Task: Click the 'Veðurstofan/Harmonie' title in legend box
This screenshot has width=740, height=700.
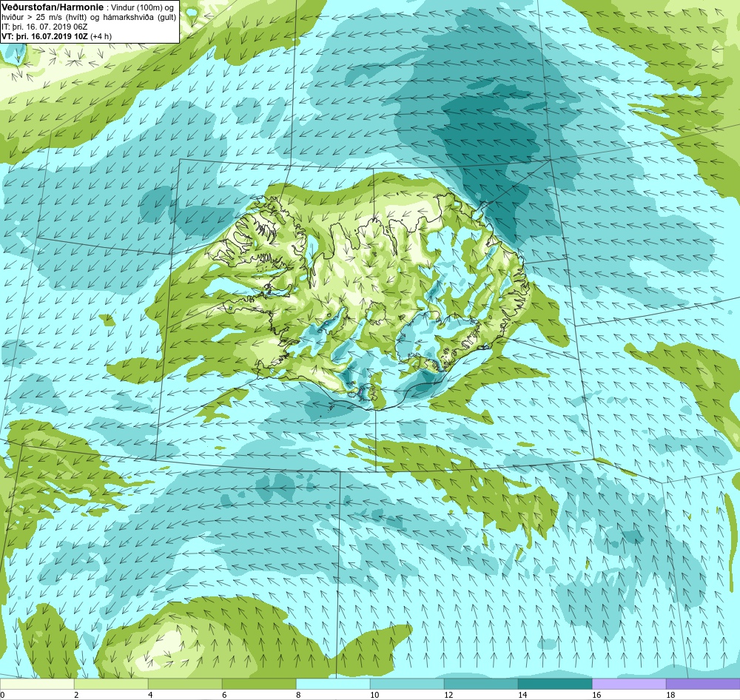Action: click(x=52, y=7)
